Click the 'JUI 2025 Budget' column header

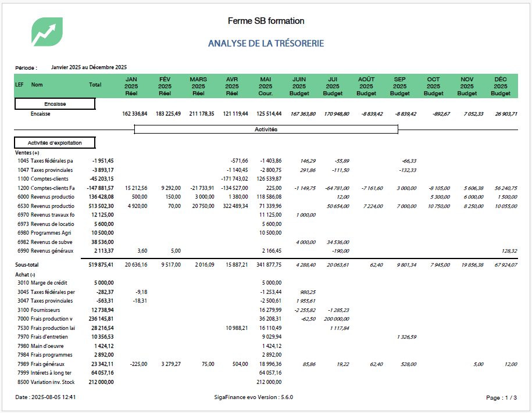click(x=333, y=86)
